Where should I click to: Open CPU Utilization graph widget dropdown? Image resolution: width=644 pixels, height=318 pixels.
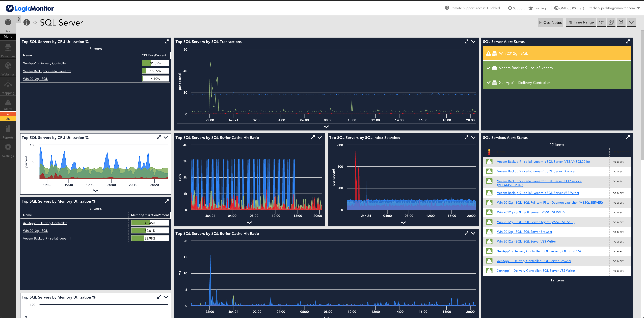(x=166, y=137)
